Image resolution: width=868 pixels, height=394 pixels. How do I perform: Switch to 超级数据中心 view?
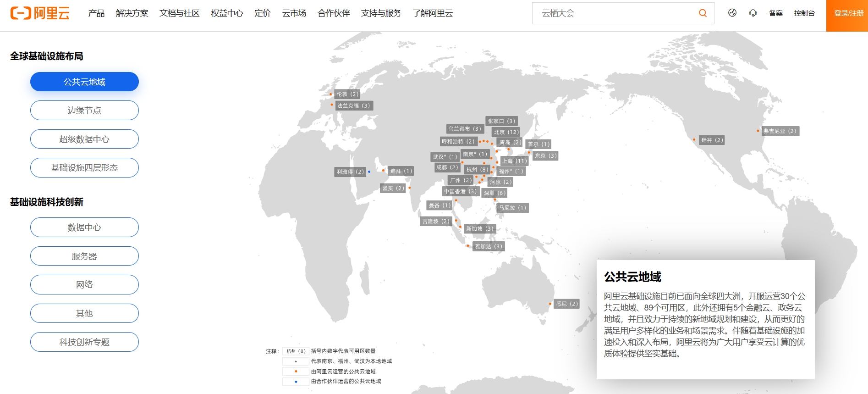84,139
